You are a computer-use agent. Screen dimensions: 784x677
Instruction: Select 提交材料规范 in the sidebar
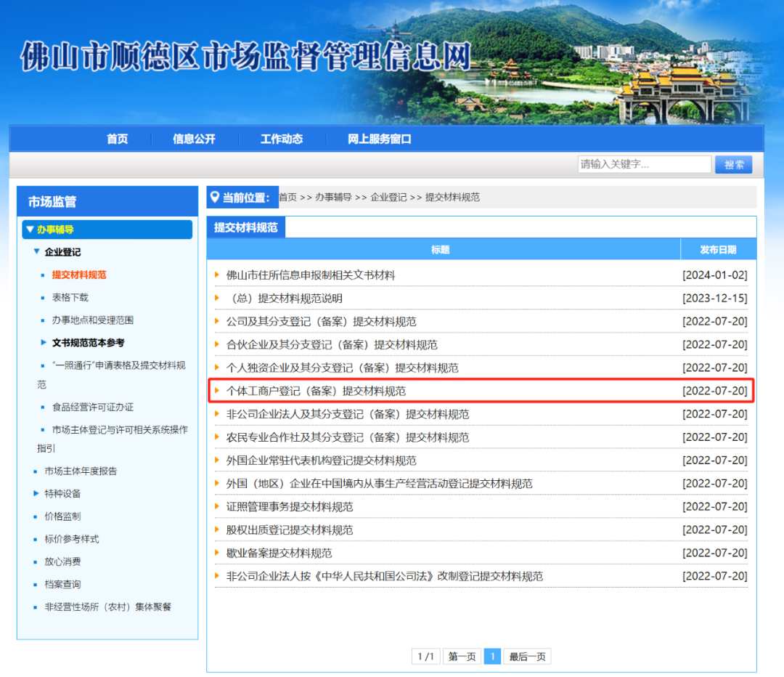click(x=79, y=275)
